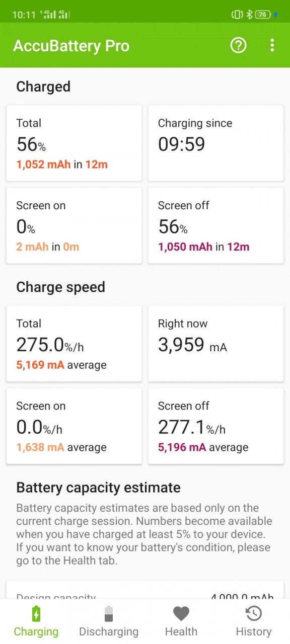Switch to the History tab
The height and width of the screenshot is (644, 290).
pos(254,621)
